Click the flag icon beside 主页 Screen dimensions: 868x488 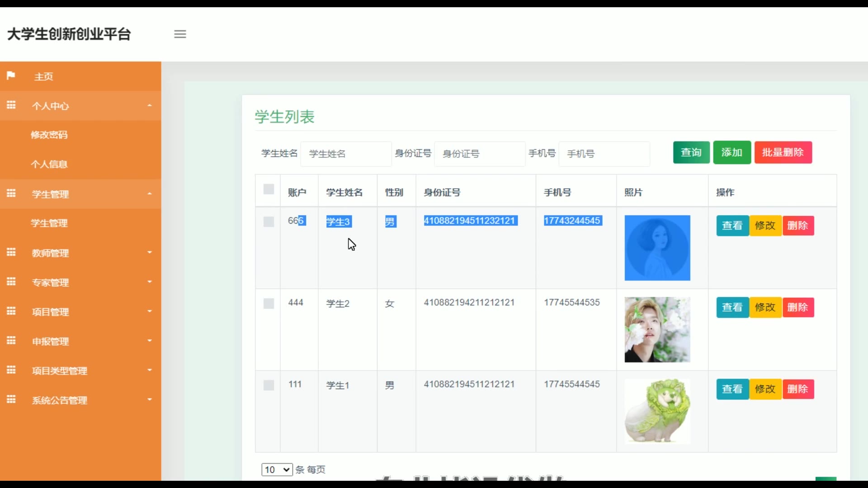pyautogui.click(x=11, y=75)
